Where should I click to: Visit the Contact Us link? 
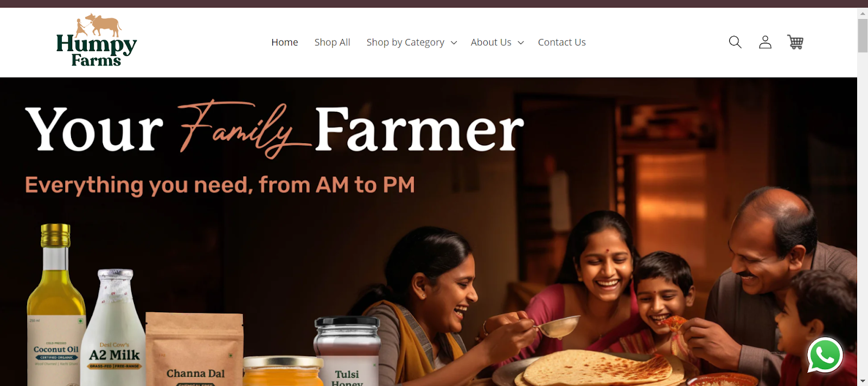pos(561,42)
